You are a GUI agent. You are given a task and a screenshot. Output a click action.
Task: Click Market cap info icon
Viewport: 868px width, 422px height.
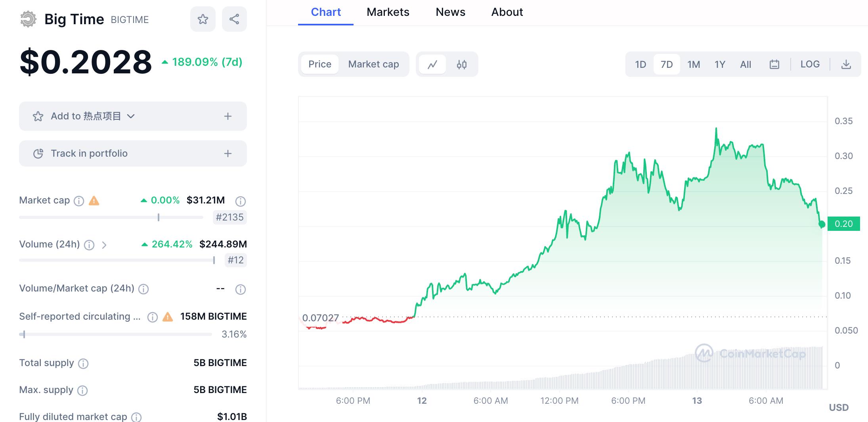point(79,201)
